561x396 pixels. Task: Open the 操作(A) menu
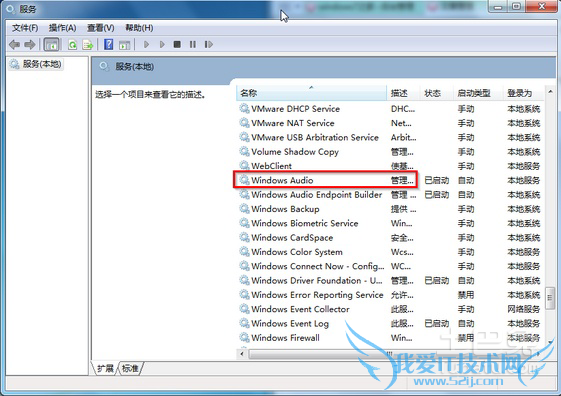click(63, 28)
